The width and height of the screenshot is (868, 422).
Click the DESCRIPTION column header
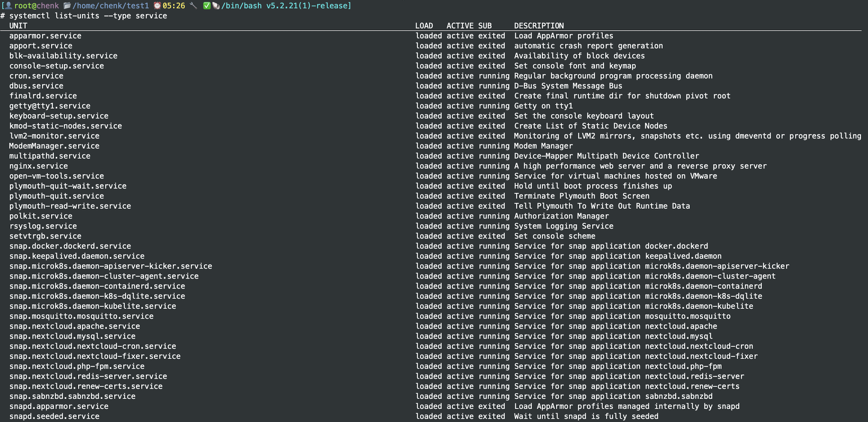coord(538,26)
